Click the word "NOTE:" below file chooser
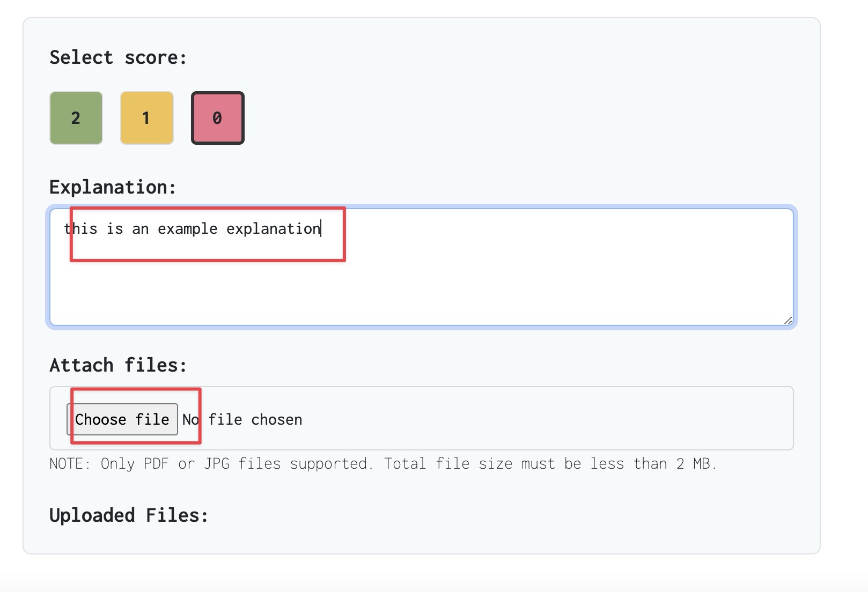This screenshot has width=868, height=592. (x=70, y=463)
